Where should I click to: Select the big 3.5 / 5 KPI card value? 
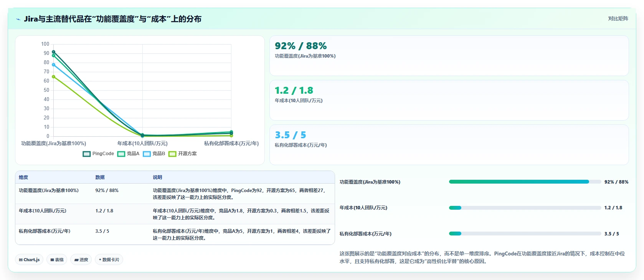[x=290, y=135]
